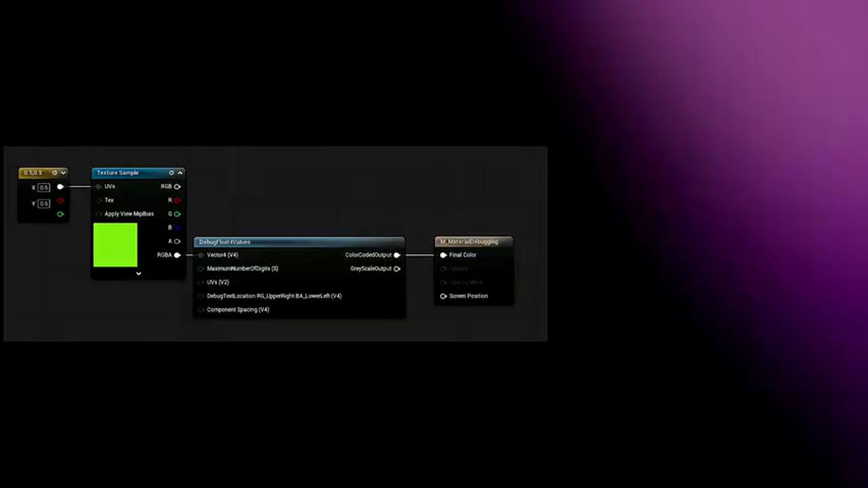Click the green G channel output pin

[x=177, y=213]
